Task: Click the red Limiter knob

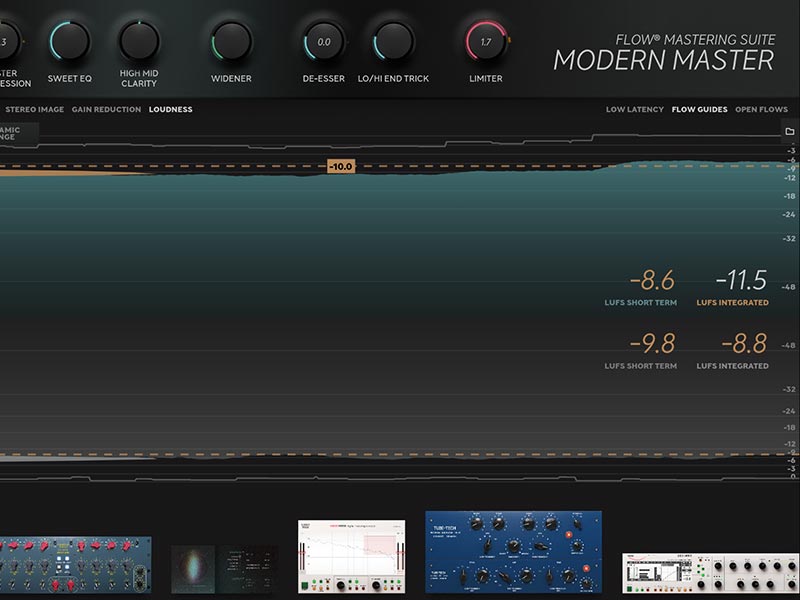Action: pos(486,42)
